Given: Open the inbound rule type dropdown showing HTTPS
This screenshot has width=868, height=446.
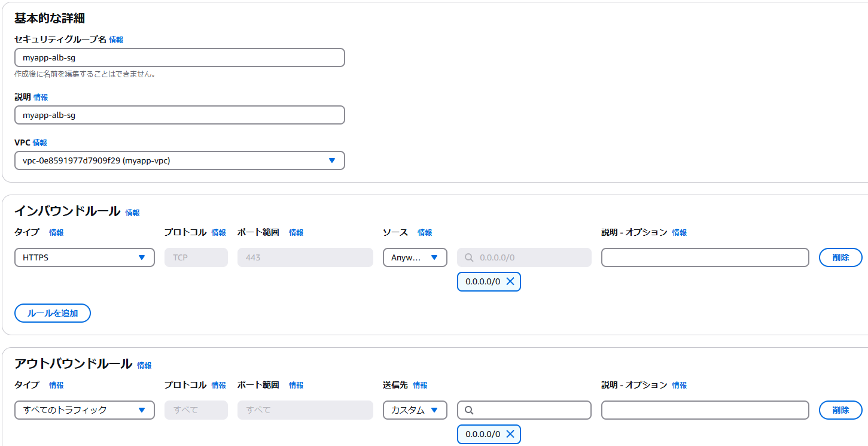Looking at the screenshot, I should pyautogui.click(x=84, y=257).
